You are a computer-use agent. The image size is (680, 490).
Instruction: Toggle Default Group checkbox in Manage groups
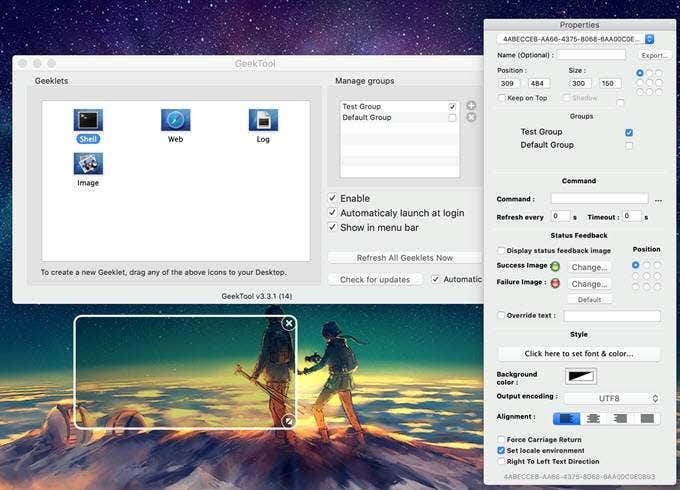pyautogui.click(x=452, y=118)
